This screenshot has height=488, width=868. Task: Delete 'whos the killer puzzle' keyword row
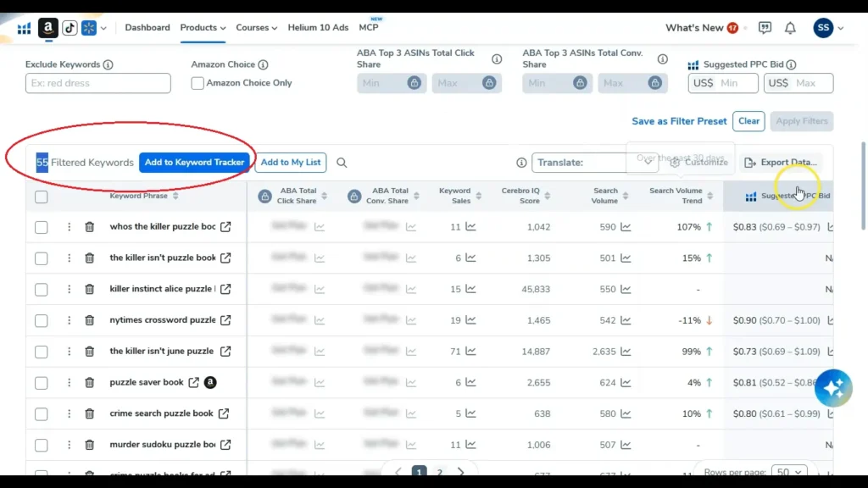89,227
